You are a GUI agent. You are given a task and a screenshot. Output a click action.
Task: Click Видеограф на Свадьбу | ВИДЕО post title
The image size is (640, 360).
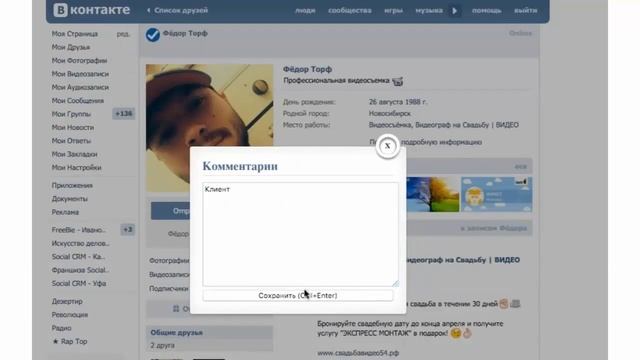pos(463,260)
